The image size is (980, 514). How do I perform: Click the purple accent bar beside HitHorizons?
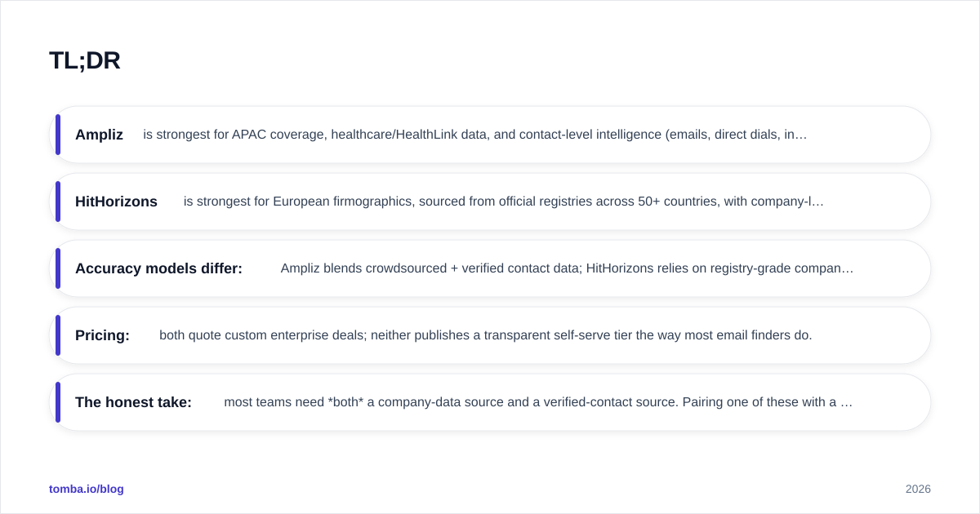[58, 202]
